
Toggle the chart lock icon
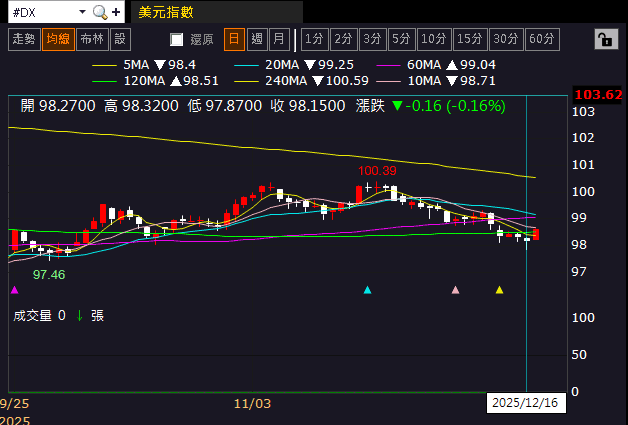(606, 39)
